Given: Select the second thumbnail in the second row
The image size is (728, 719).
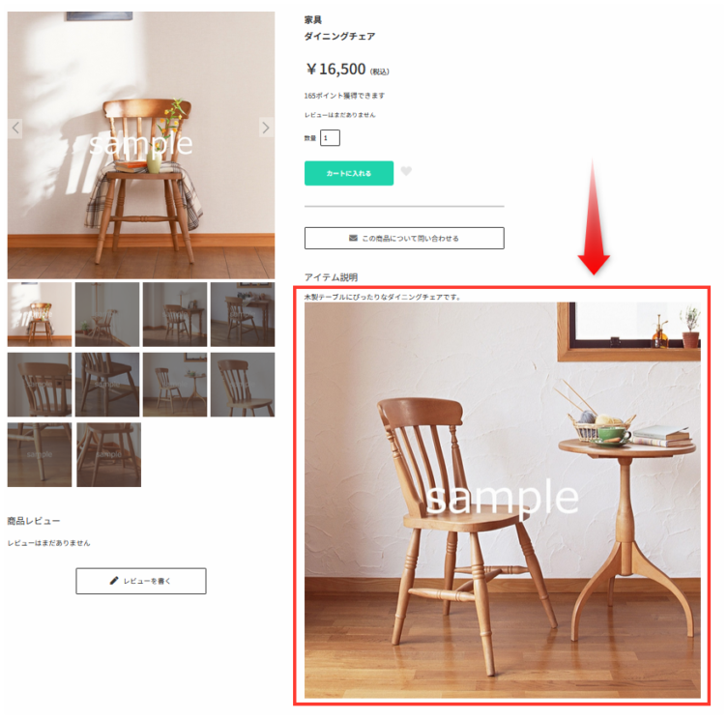Looking at the screenshot, I should 107,385.
